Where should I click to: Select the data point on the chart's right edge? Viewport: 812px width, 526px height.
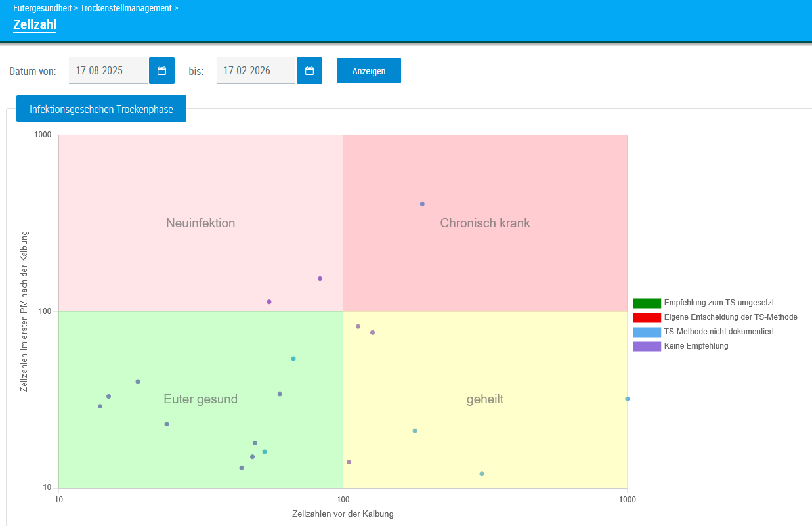[x=627, y=399]
